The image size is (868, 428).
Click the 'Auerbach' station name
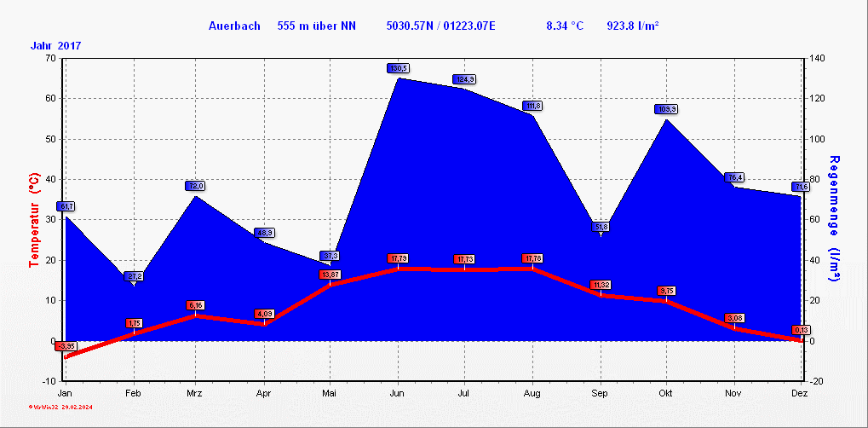click(236, 26)
